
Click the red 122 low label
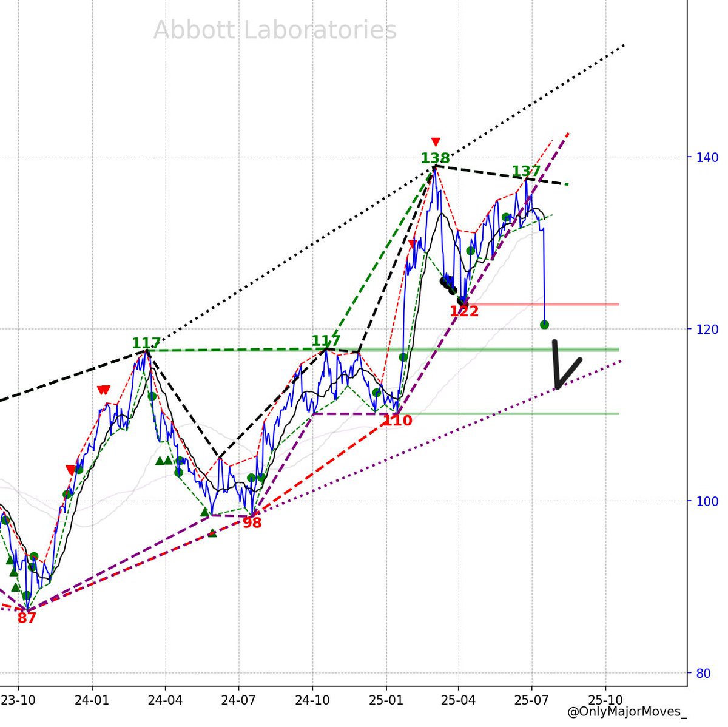coord(464,312)
